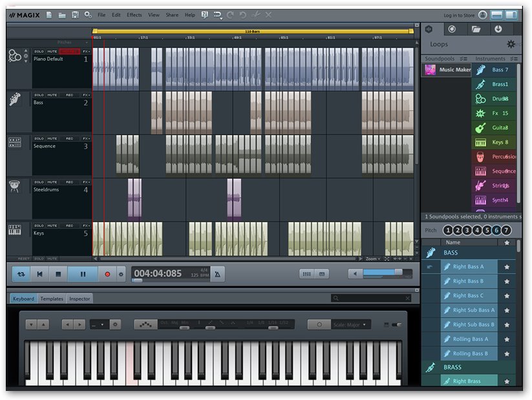Open the mouse mode dropdown in the toolbar
The height and width of the screenshot is (400, 532).
click(x=217, y=16)
